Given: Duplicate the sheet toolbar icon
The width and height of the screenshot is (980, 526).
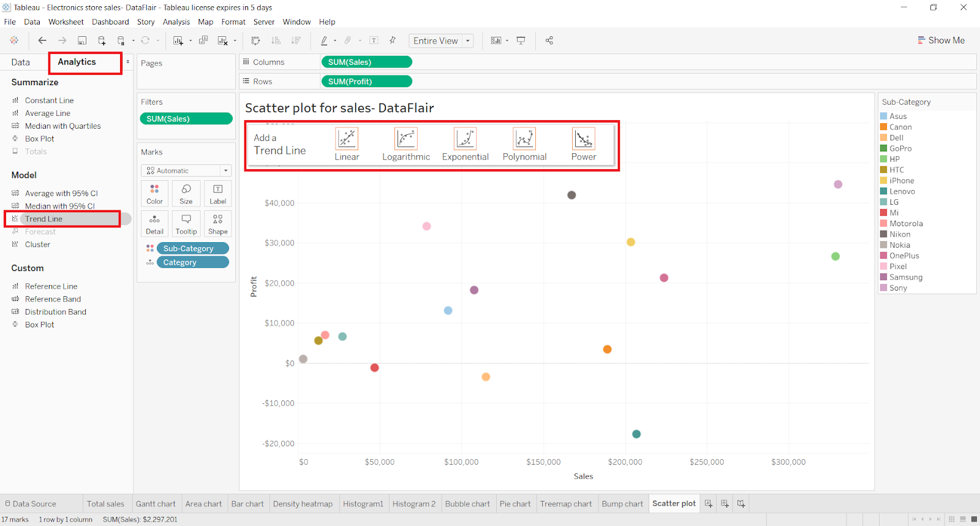Looking at the screenshot, I should (x=203, y=40).
